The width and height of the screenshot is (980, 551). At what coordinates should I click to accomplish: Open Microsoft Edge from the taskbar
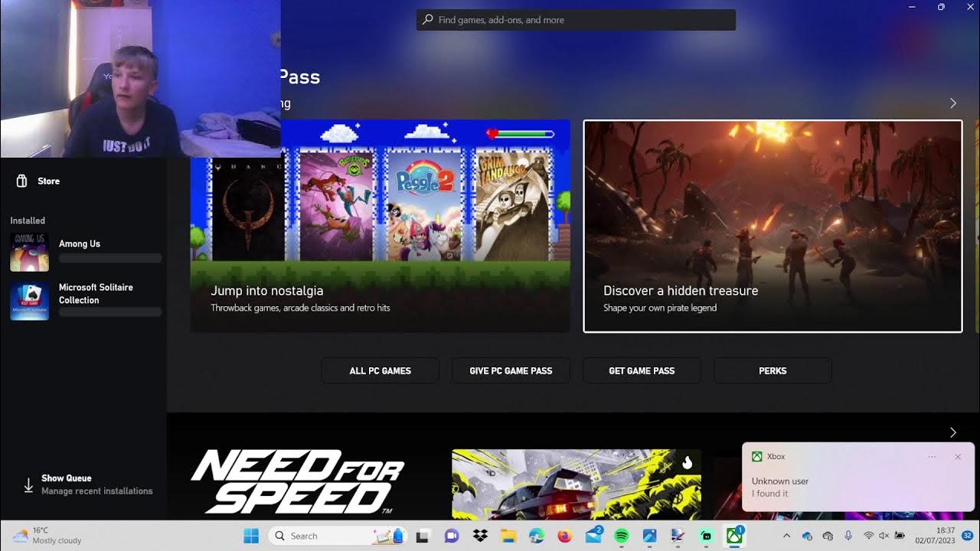coord(536,536)
